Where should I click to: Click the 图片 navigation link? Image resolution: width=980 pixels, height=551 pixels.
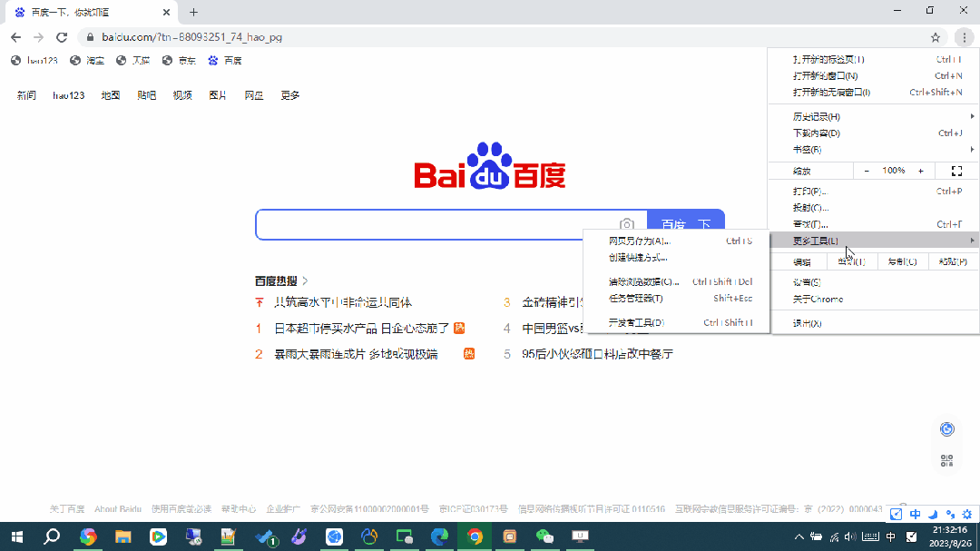point(218,95)
